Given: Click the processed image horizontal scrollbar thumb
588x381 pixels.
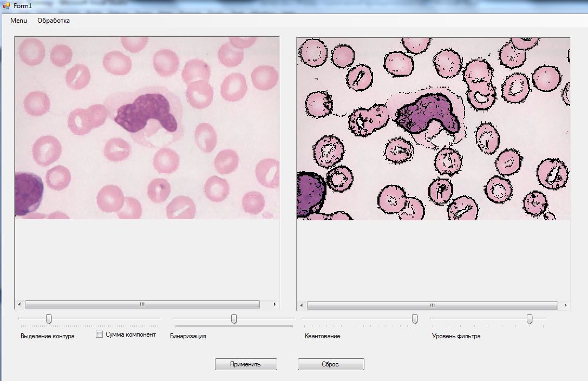Looking at the screenshot, I should click(433, 306).
